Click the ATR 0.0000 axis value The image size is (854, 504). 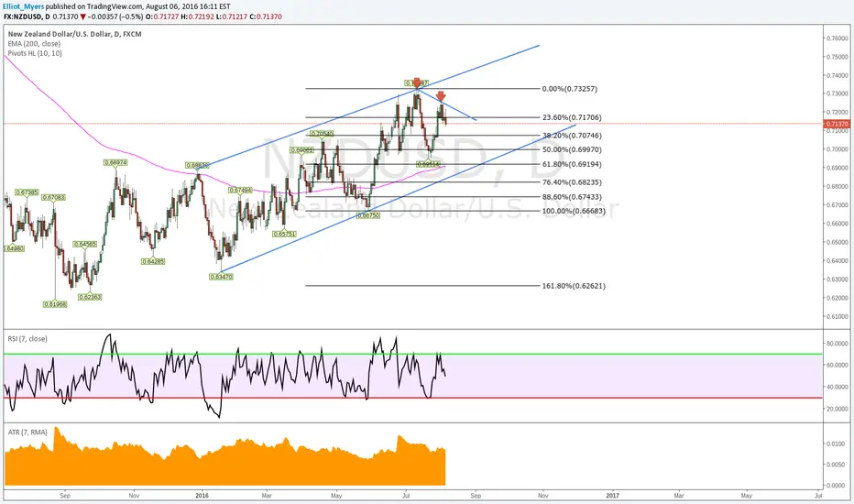click(x=837, y=486)
